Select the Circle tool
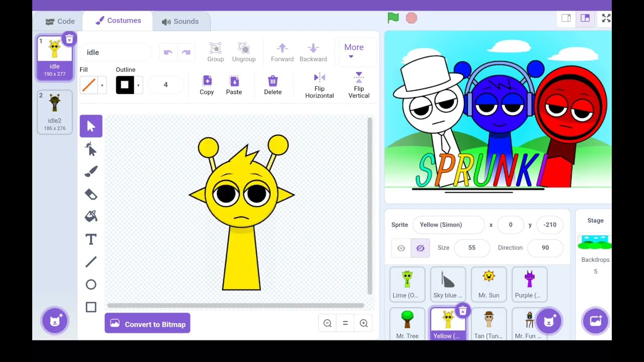This screenshot has height=362, width=644. tap(91, 285)
